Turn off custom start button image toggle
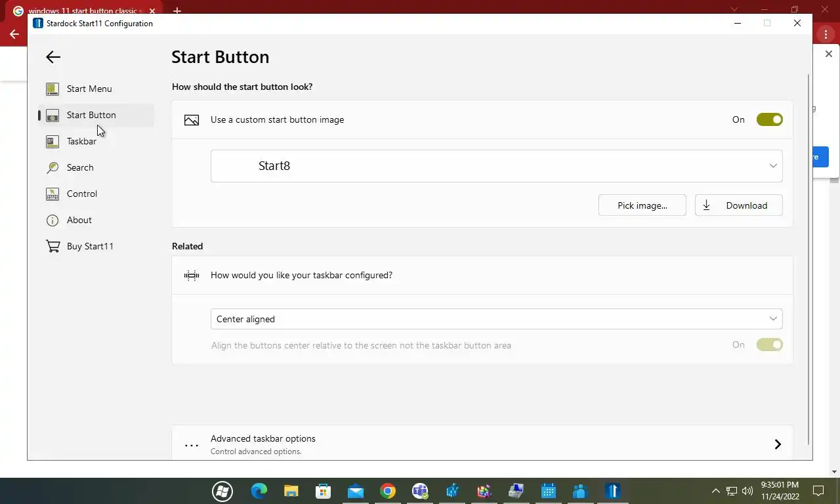840x504 pixels. (769, 119)
